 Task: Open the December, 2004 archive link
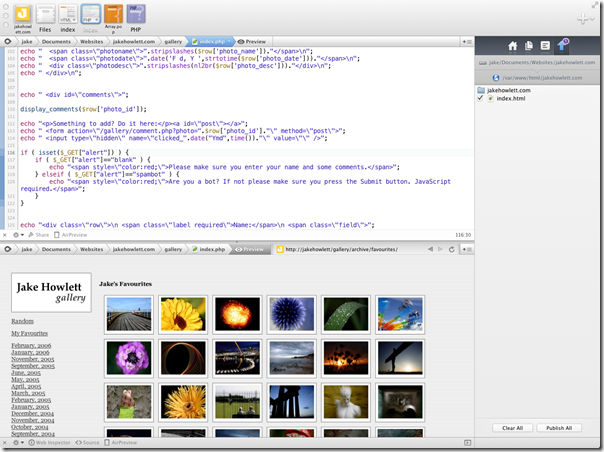point(32,413)
